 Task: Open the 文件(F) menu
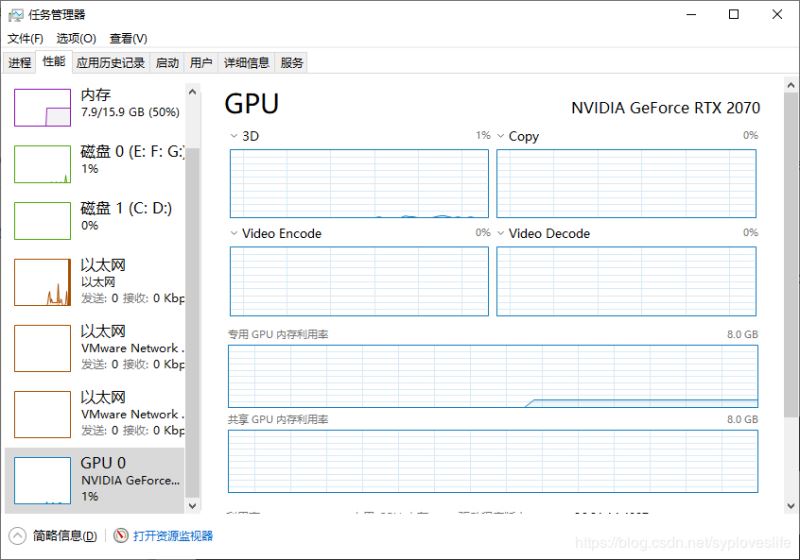pyautogui.click(x=25, y=38)
